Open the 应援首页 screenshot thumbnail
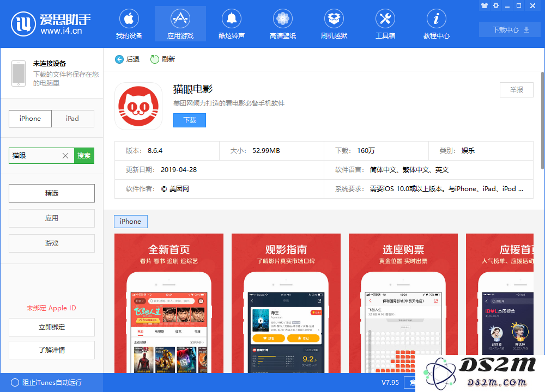The width and height of the screenshot is (545, 392). tap(500, 295)
